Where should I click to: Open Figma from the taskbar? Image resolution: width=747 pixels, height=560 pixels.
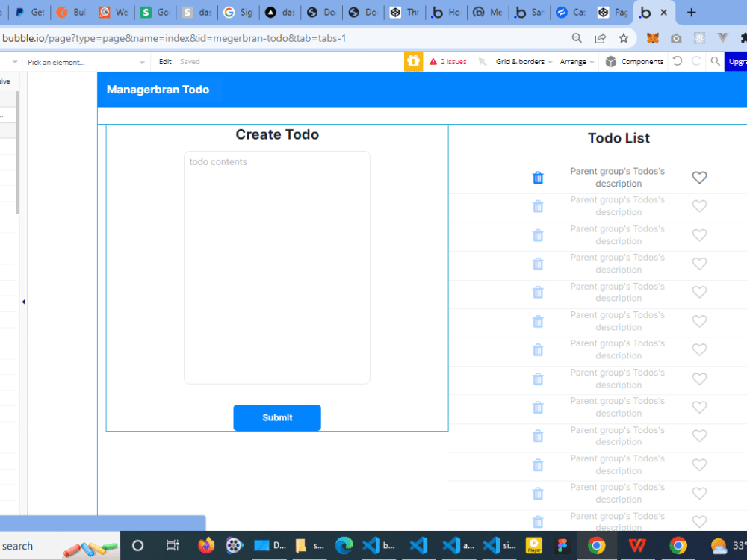click(x=562, y=545)
